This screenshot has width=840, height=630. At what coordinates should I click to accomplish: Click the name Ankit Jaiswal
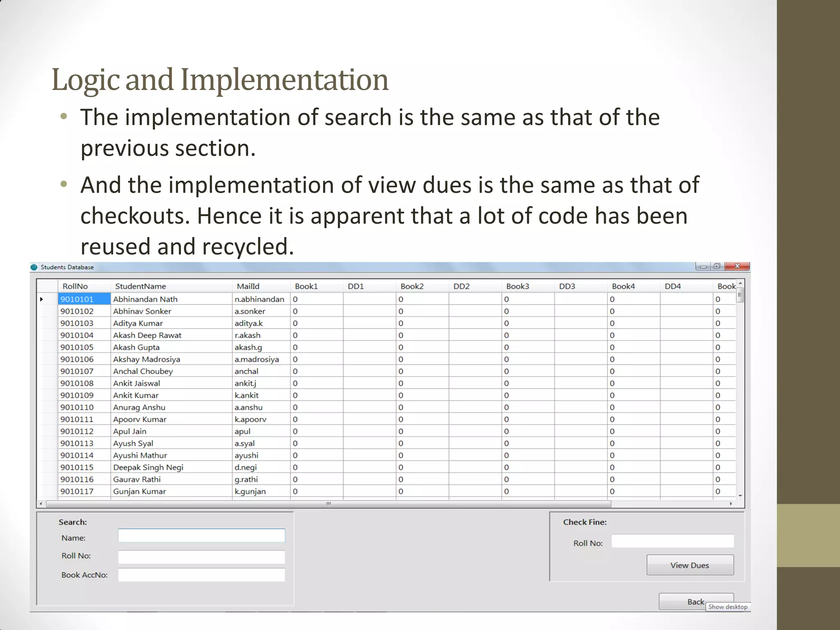coord(137,383)
